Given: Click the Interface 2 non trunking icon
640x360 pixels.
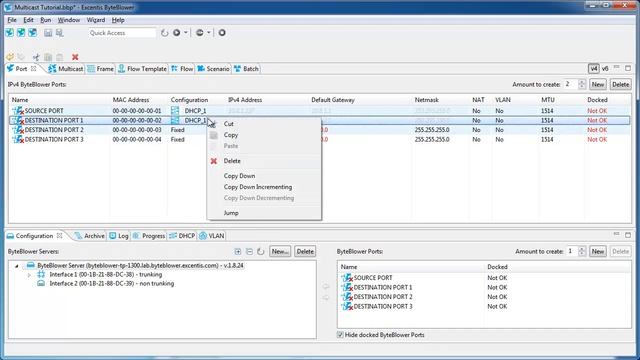Looking at the screenshot, I should click(x=41, y=283).
